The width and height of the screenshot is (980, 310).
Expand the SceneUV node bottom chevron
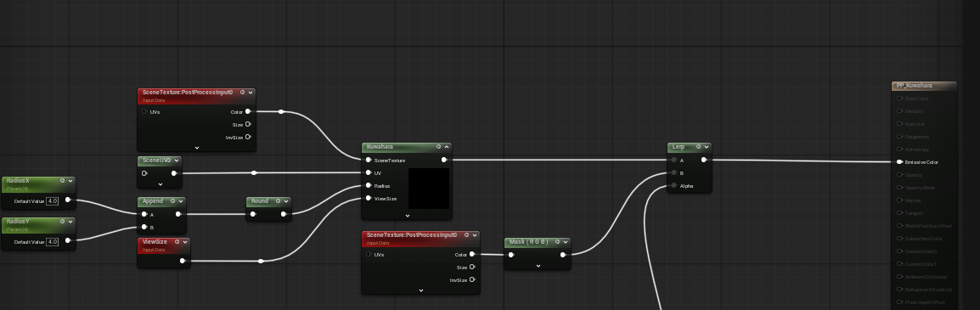(161, 184)
